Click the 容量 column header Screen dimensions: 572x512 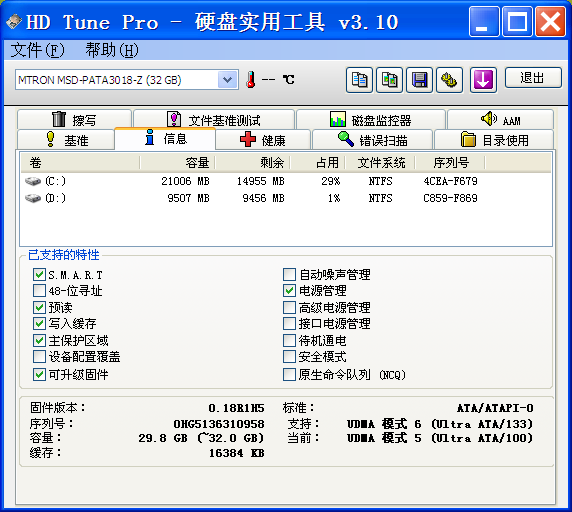click(x=178, y=162)
